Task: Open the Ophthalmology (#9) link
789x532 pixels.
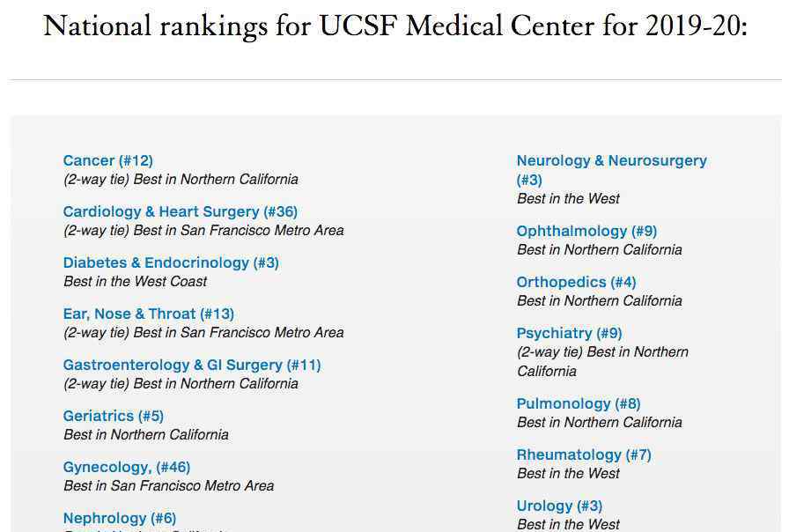Action: tap(586, 231)
